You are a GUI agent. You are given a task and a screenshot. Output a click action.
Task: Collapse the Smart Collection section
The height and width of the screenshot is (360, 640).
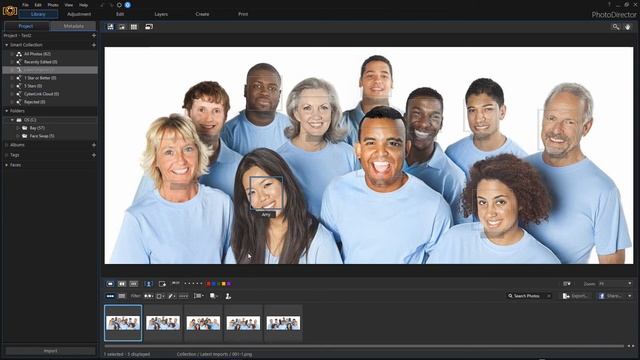tap(7, 45)
